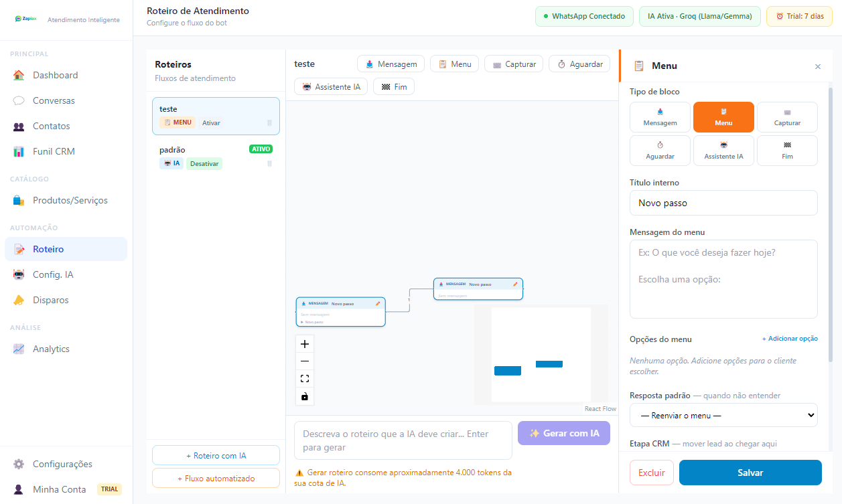Click the fit view canvas icon

point(305,379)
